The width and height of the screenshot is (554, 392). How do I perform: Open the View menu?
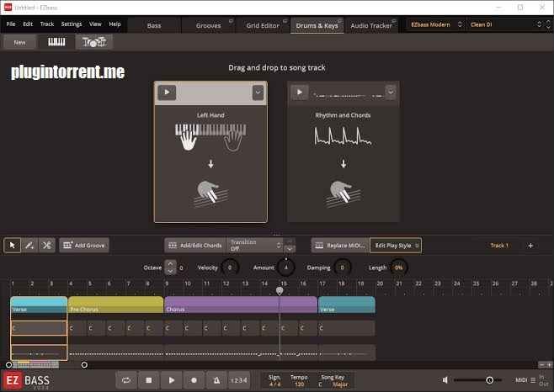click(95, 24)
